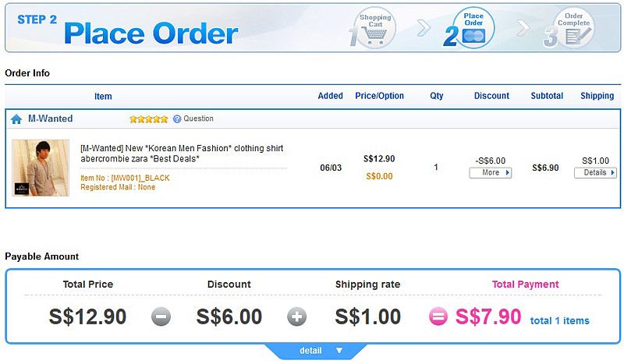This screenshot has height=364, width=624.
Task: Click the gray minus circle icon
Action: pyautogui.click(x=161, y=317)
